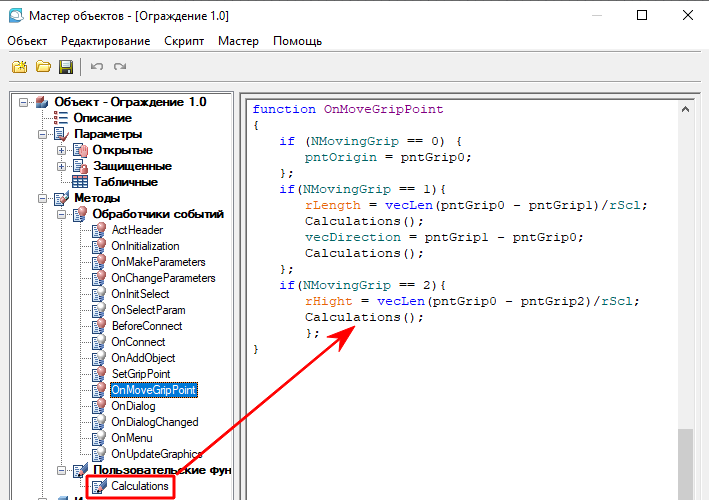Click the bulb icon beside OnInitialization
This screenshot has width=709, height=500.
(99, 246)
